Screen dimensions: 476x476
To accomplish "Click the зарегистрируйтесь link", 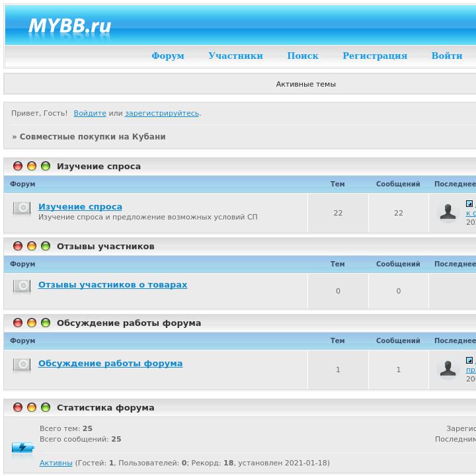I will click(x=162, y=113).
